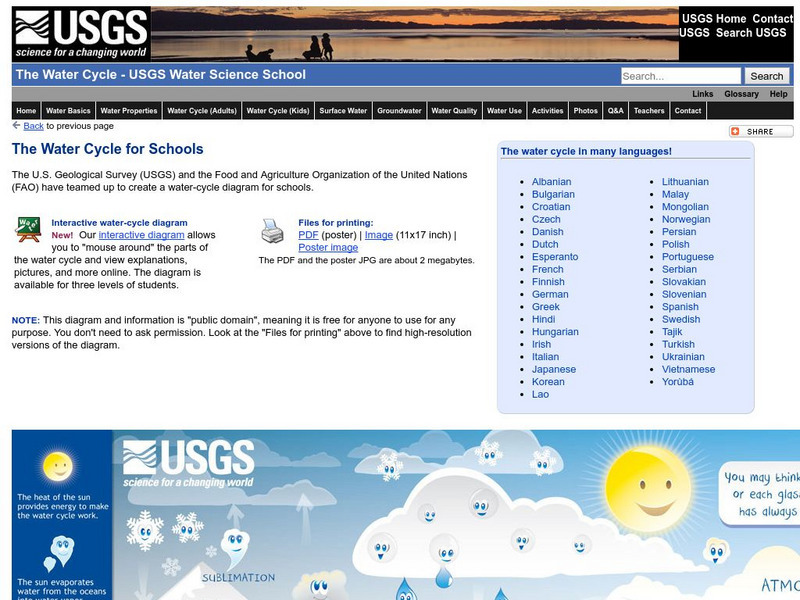
Task: Open the Water Cycle (Adults) menu
Action: 202,111
